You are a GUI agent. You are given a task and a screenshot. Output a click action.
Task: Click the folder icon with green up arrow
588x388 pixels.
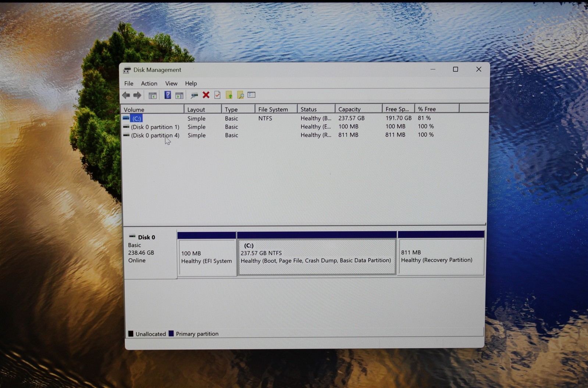(x=229, y=95)
